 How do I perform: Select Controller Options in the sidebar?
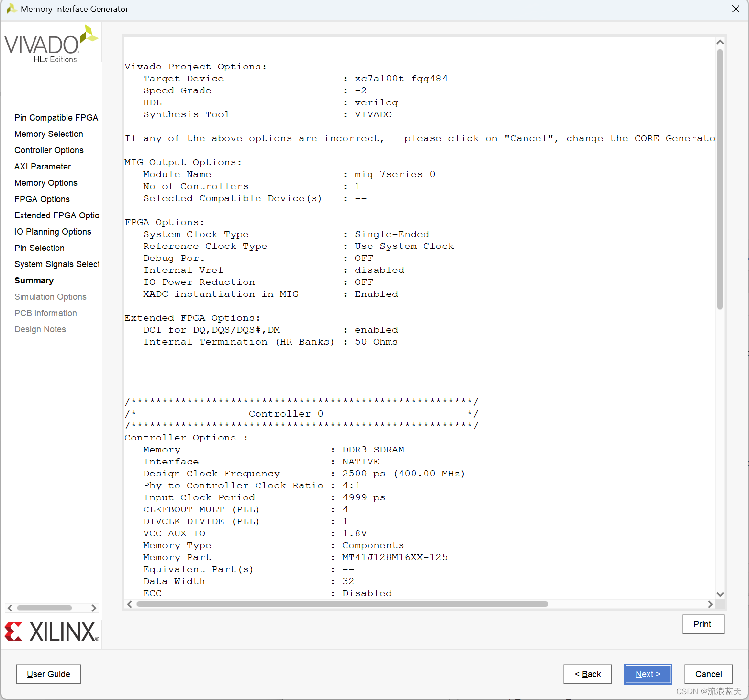pos(49,150)
